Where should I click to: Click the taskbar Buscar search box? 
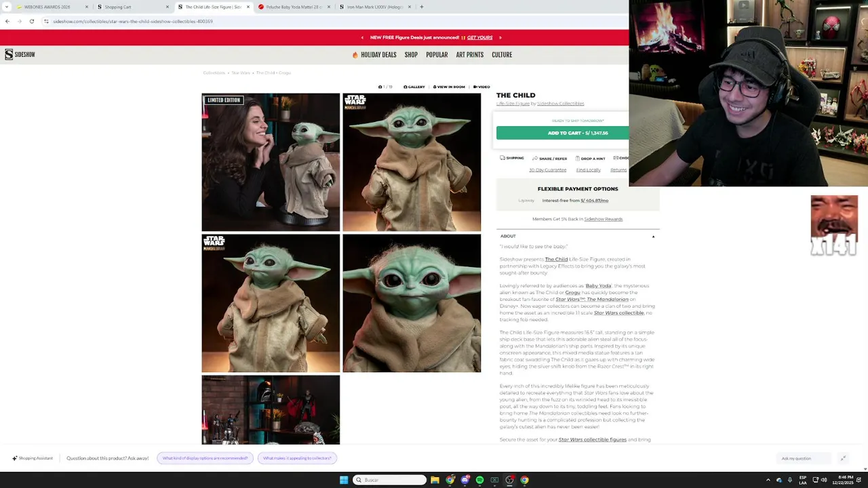pyautogui.click(x=390, y=480)
